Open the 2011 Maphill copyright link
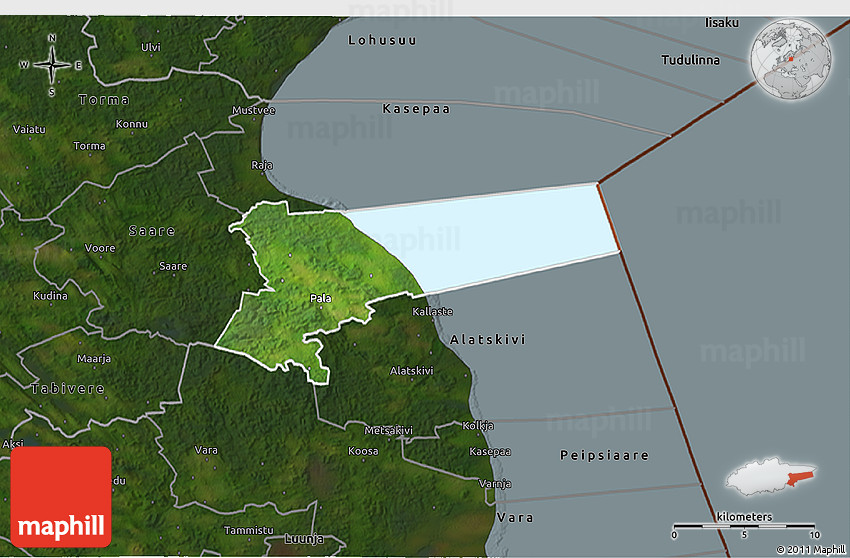 [809, 549]
